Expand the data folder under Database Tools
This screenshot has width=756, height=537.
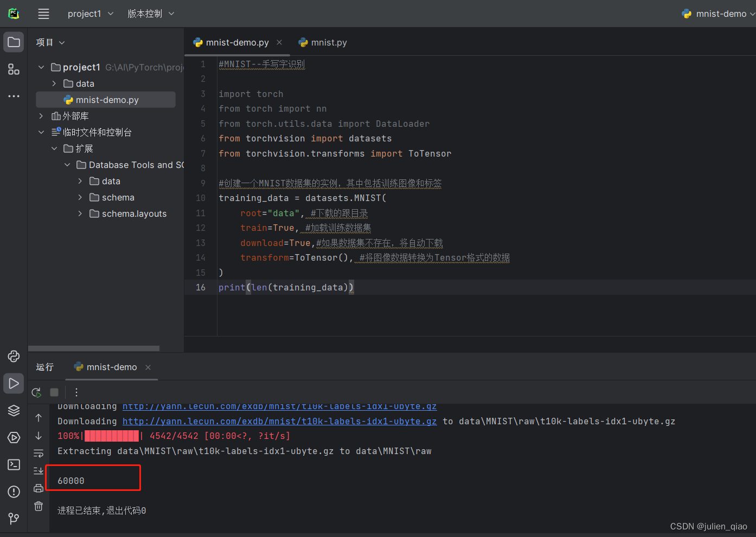(80, 181)
